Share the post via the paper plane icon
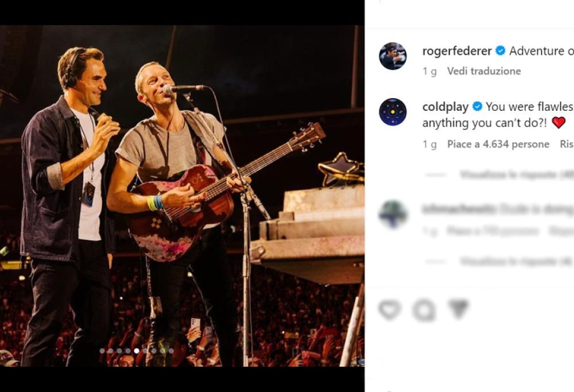 tap(457, 309)
